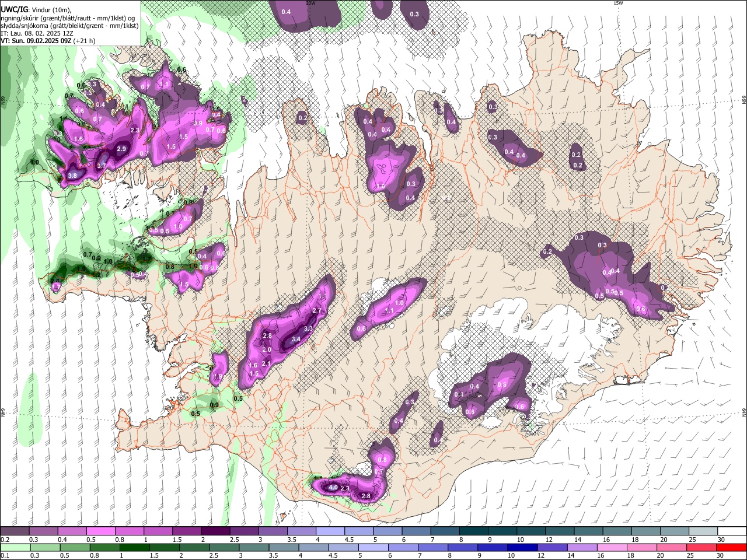Click the UWC/IG title text

(x=15, y=10)
